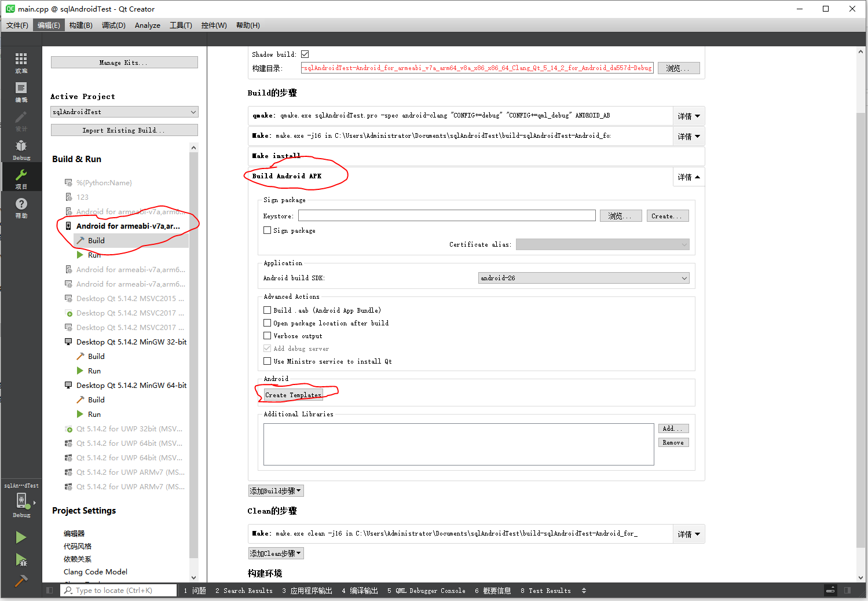Enable Verbose output checkbox
The image size is (868, 601).
(x=268, y=336)
